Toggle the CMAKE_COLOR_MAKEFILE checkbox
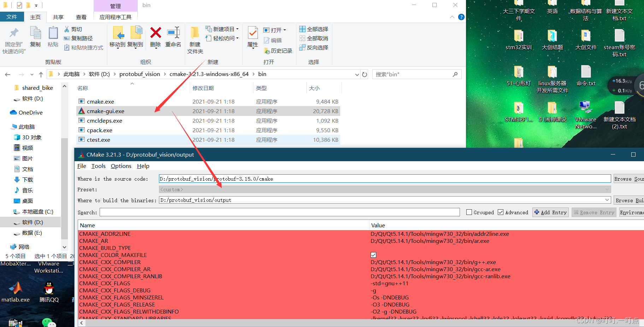Image resolution: width=644 pixels, height=327 pixels. [373, 255]
